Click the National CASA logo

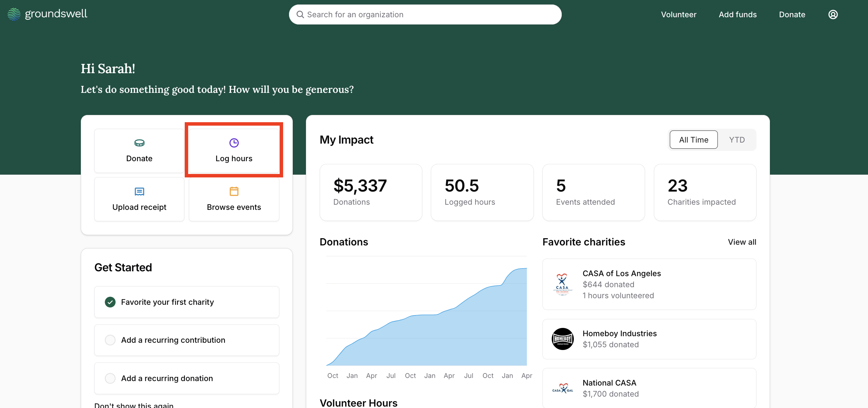pos(562,389)
